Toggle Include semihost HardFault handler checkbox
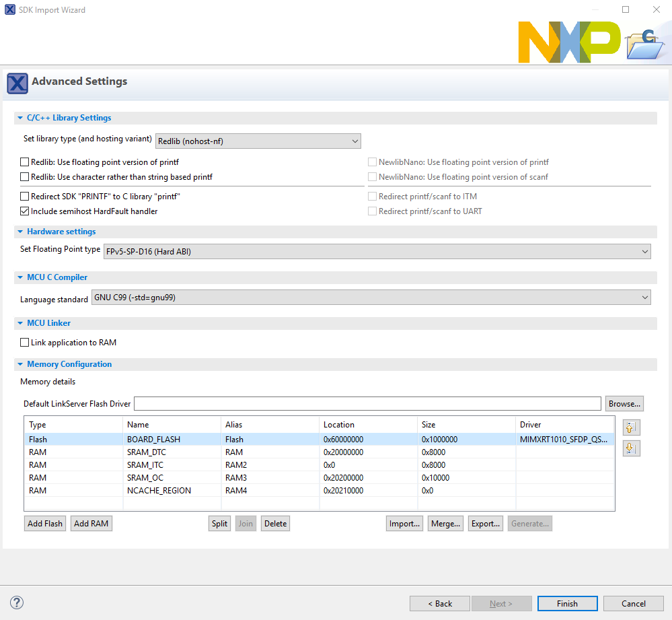The width and height of the screenshot is (672, 620). (x=26, y=211)
